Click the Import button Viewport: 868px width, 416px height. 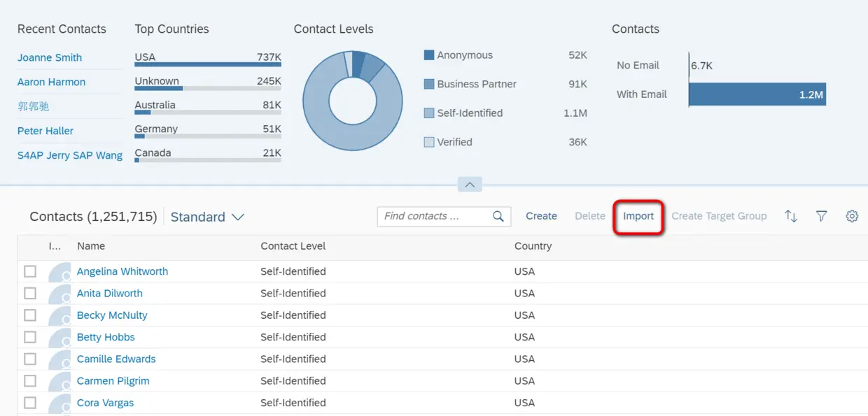(x=638, y=216)
